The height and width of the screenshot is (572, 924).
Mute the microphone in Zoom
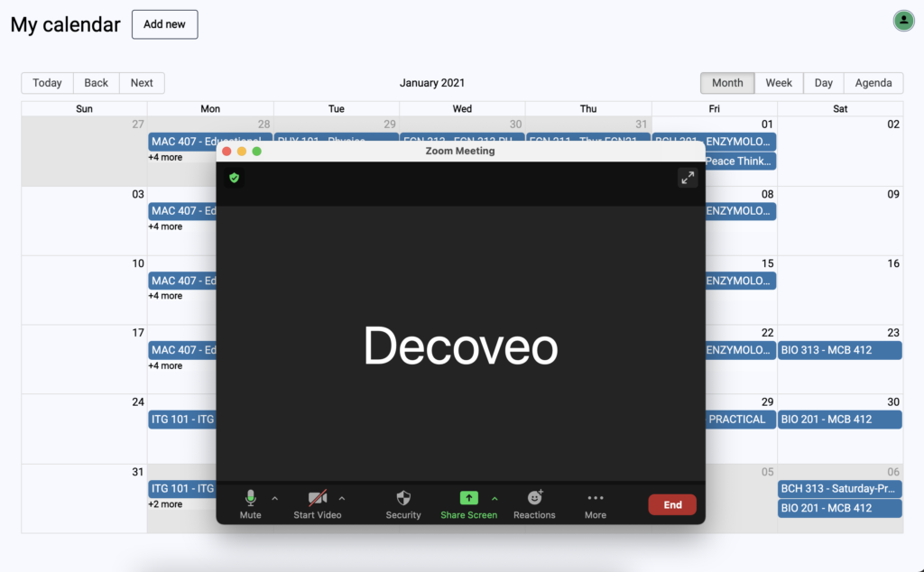click(251, 499)
